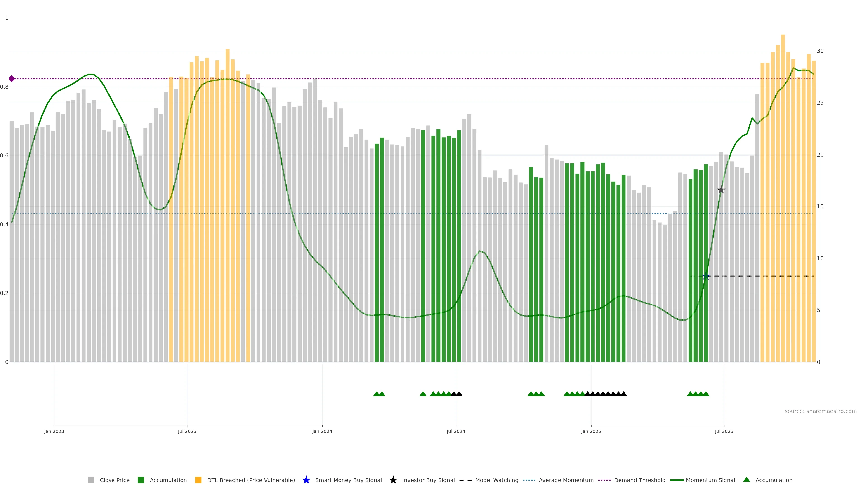Screen dimensions: 868x488
Task: Click the gray Close Price legend square
Action: tap(91, 480)
